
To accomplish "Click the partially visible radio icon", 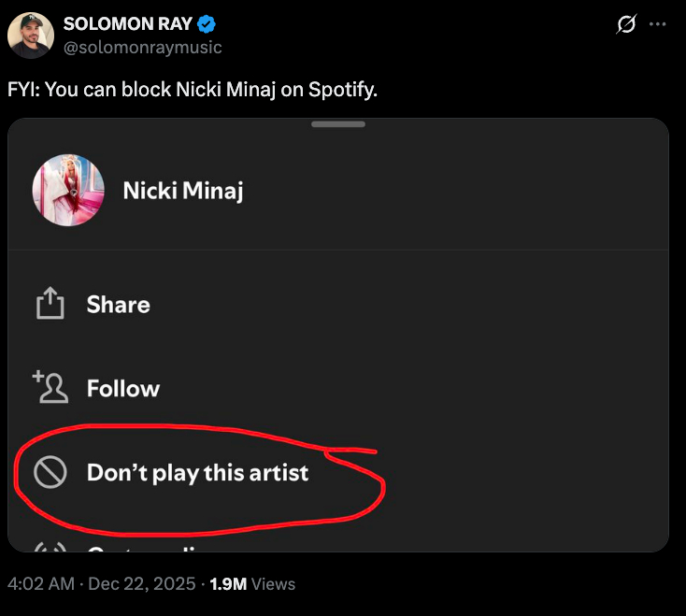I will click(x=50, y=548).
